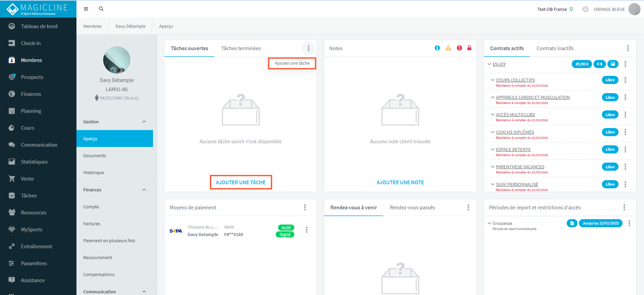Open contracts panel three-dot menu
The width and height of the screenshot is (644, 295).
(x=628, y=48)
